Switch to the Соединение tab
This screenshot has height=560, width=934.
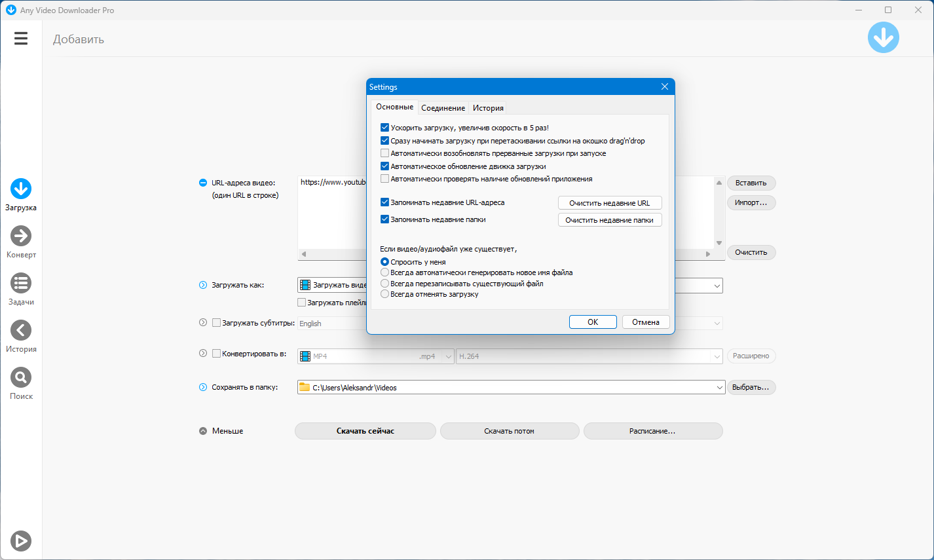[443, 108]
